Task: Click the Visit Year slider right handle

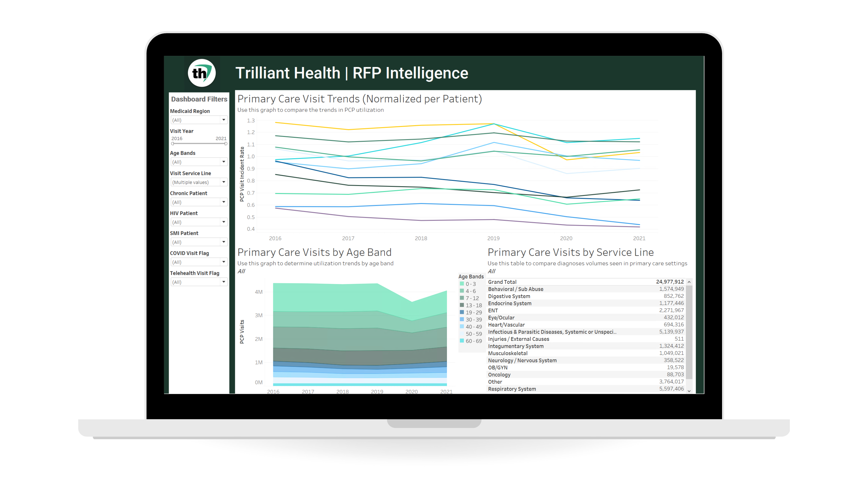Action: coord(226,144)
